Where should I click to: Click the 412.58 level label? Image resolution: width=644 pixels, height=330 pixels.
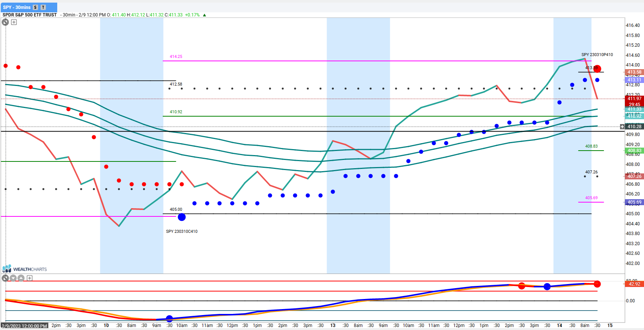point(176,84)
